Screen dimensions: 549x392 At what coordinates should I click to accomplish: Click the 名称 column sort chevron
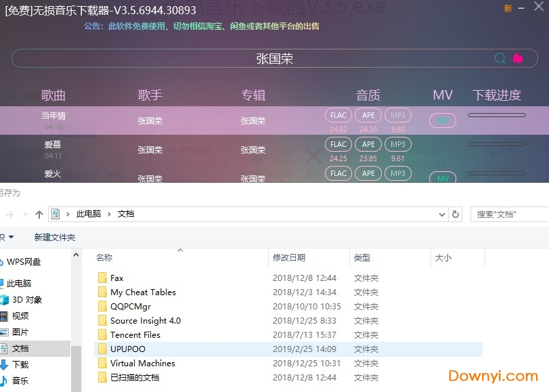[x=180, y=249]
